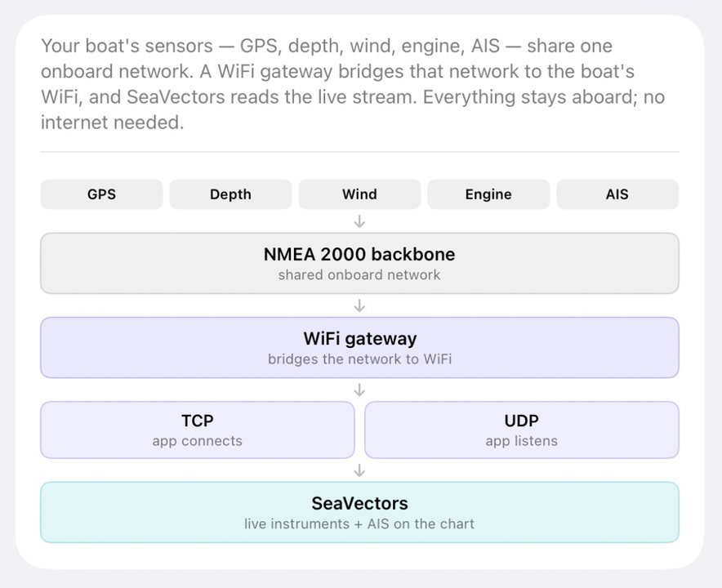Click the Engine sensor box
Screen dimensions: 722x588
(488, 194)
